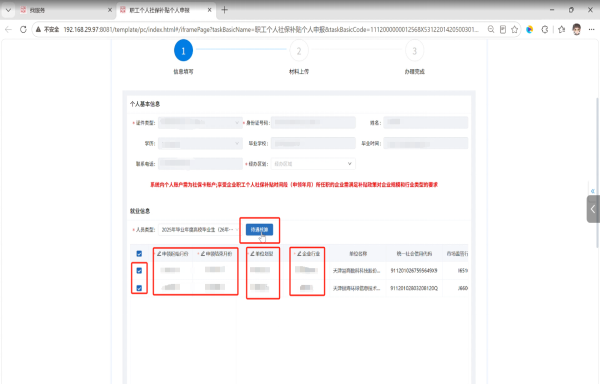
Task: Click the blue button beside 人员类型
Action: pos(259,229)
